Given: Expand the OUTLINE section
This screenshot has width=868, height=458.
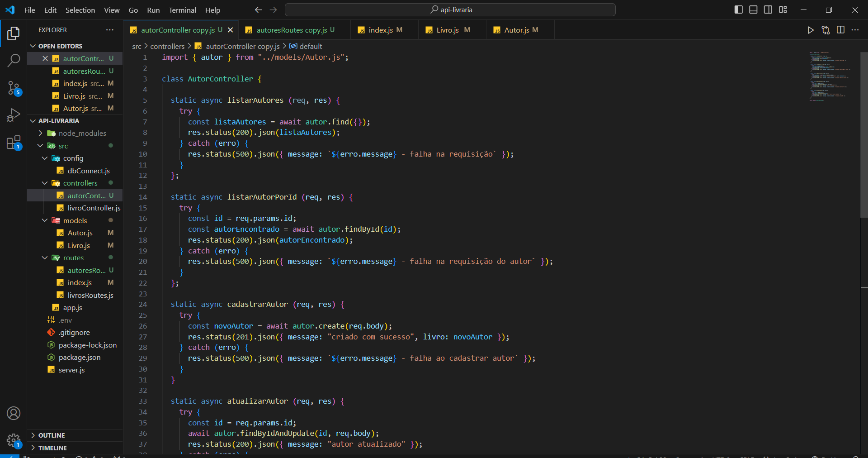Looking at the screenshot, I should point(75,435).
